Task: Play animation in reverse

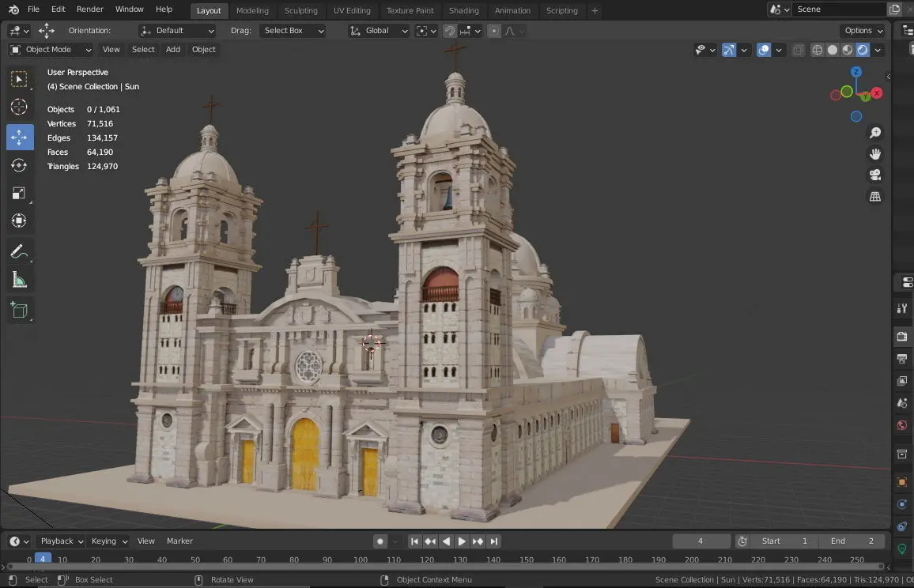Action: coord(446,541)
